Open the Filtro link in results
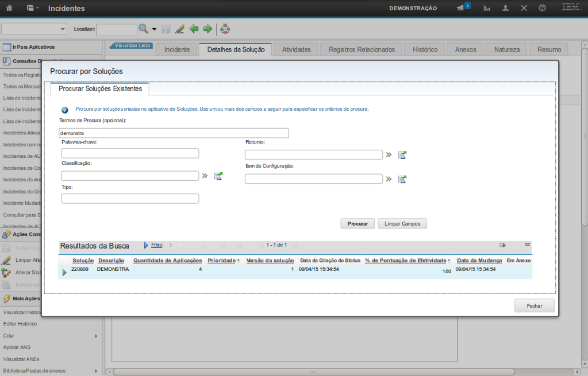The width and height of the screenshot is (588, 376). [156, 245]
